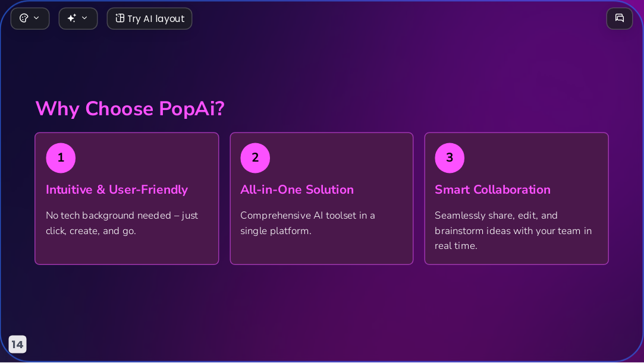This screenshot has width=644, height=363.
Task: Select the 'Smart Collaboration' card title
Action: click(x=492, y=190)
